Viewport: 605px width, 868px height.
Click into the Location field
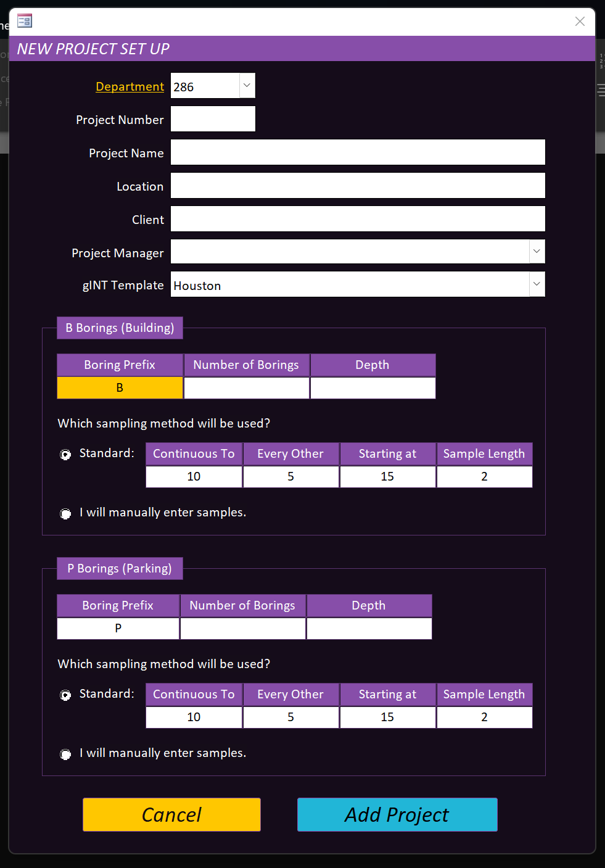[358, 186]
